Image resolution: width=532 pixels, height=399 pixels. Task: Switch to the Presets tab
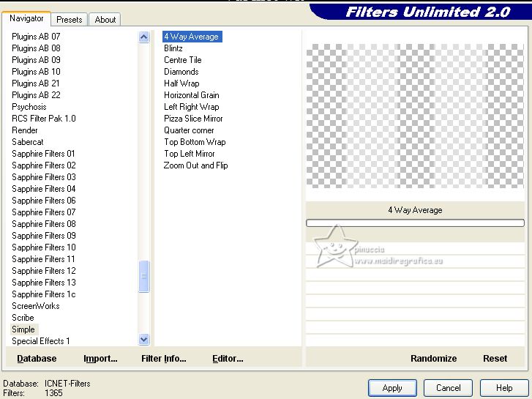[x=70, y=20]
